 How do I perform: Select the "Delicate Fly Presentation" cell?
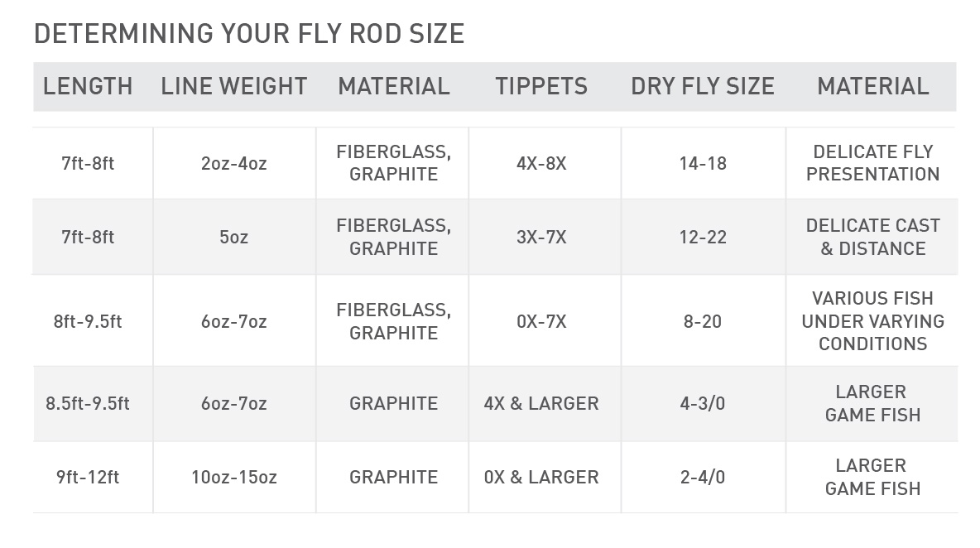[x=872, y=163]
